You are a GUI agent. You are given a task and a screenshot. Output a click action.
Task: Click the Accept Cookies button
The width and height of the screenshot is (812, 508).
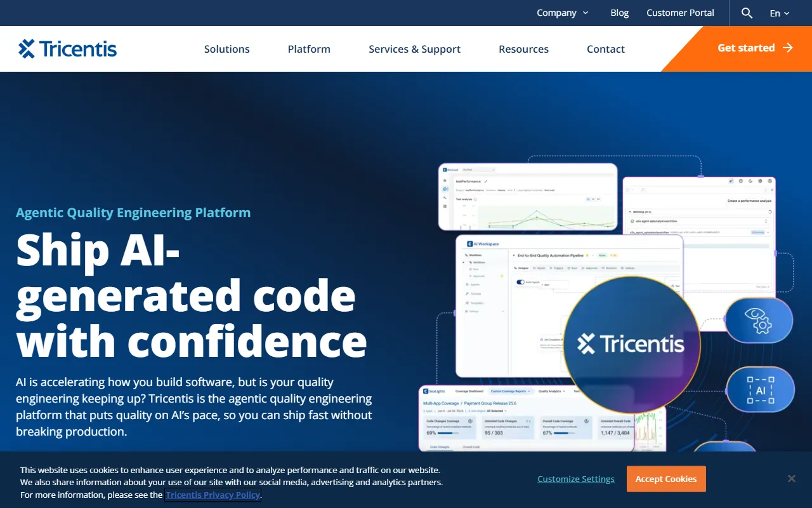(x=666, y=479)
